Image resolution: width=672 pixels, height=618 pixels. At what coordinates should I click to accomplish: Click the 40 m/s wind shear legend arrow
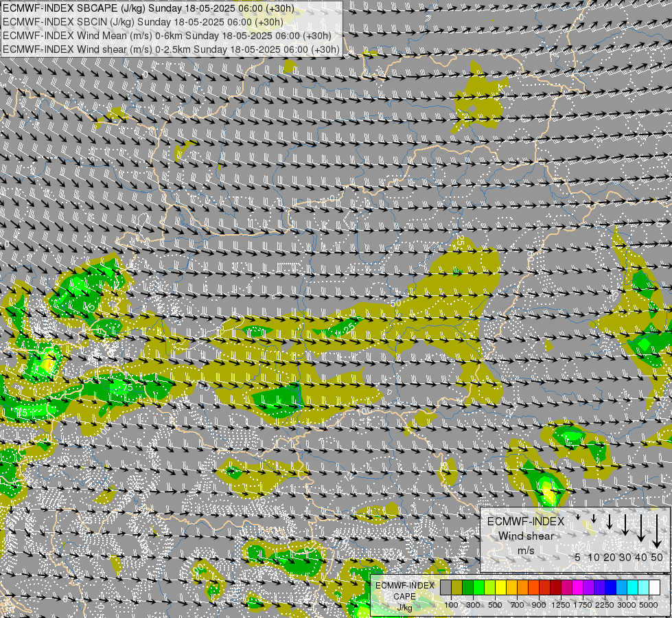tap(641, 528)
